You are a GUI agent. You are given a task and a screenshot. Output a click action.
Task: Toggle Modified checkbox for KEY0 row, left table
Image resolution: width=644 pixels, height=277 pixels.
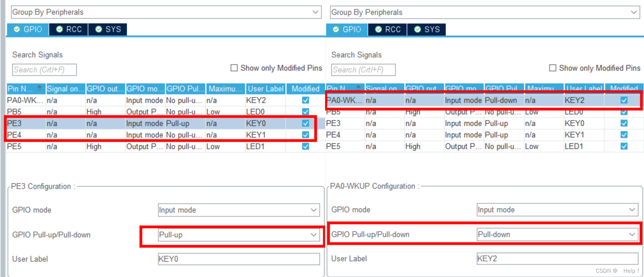coord(306,123)
